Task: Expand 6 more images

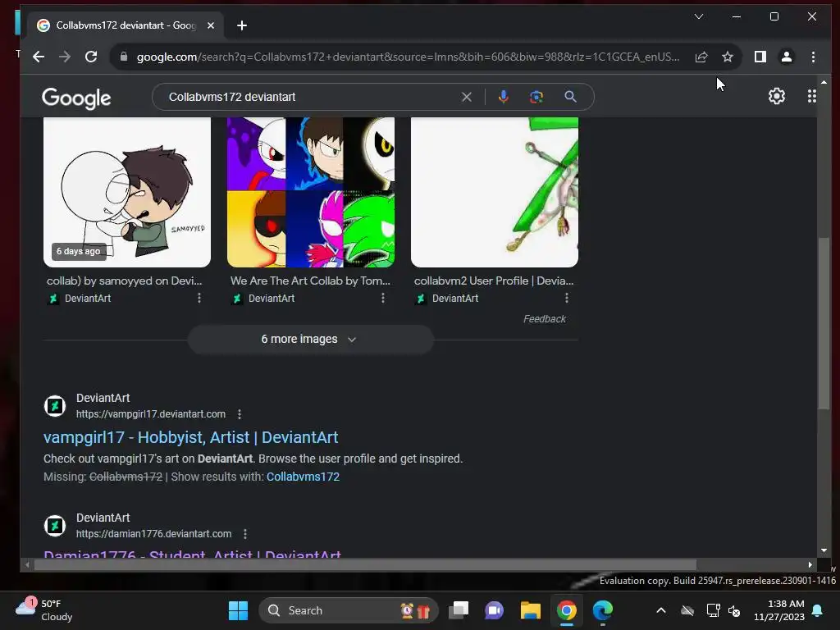Action: click(310, 340)
